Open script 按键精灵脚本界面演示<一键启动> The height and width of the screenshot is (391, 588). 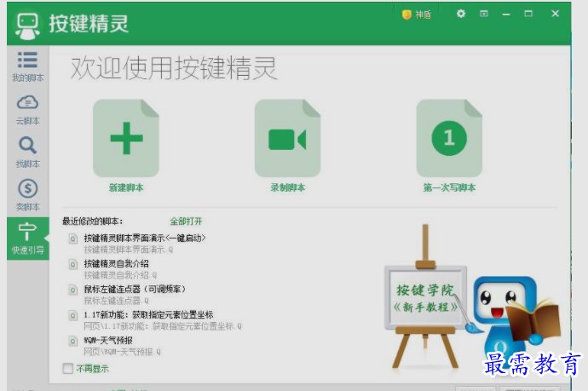[145, 238]
